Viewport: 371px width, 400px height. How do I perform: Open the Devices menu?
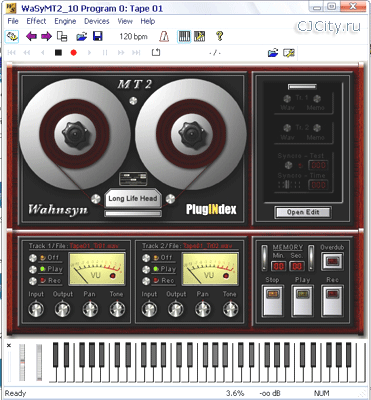coord(97,21)
